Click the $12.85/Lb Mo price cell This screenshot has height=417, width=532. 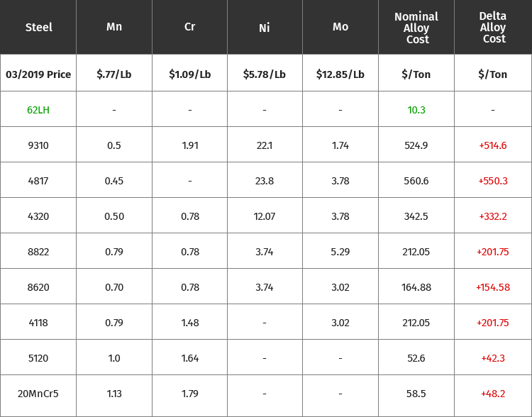[x=340, y=74]
